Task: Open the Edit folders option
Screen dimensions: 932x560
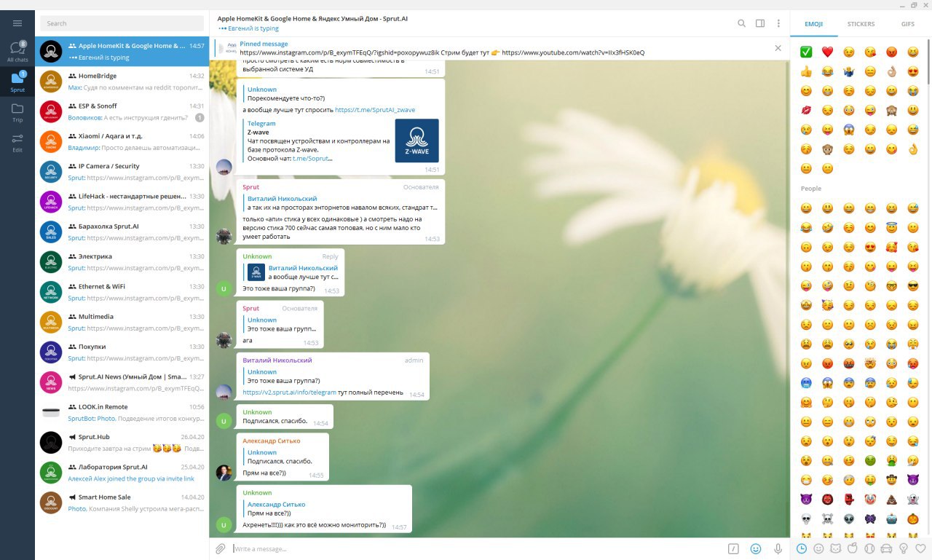Action: click(x=17, y=143)
